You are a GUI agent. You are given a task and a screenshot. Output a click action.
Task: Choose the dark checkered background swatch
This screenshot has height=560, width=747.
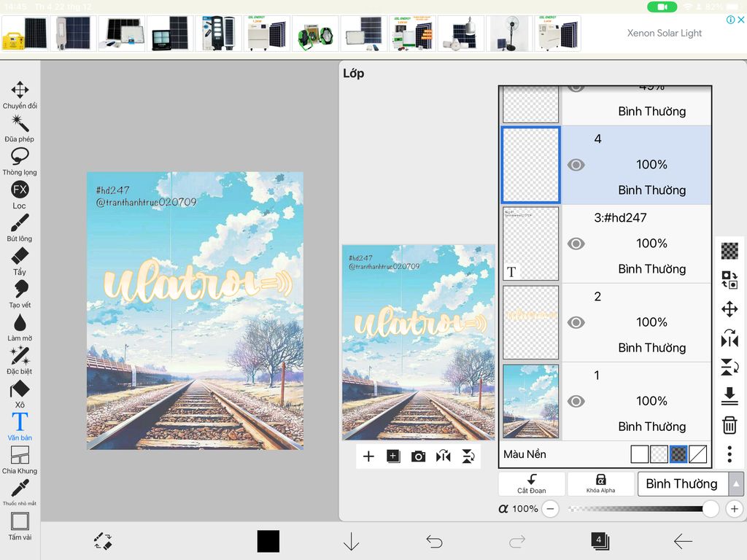[x=678, y=454]
